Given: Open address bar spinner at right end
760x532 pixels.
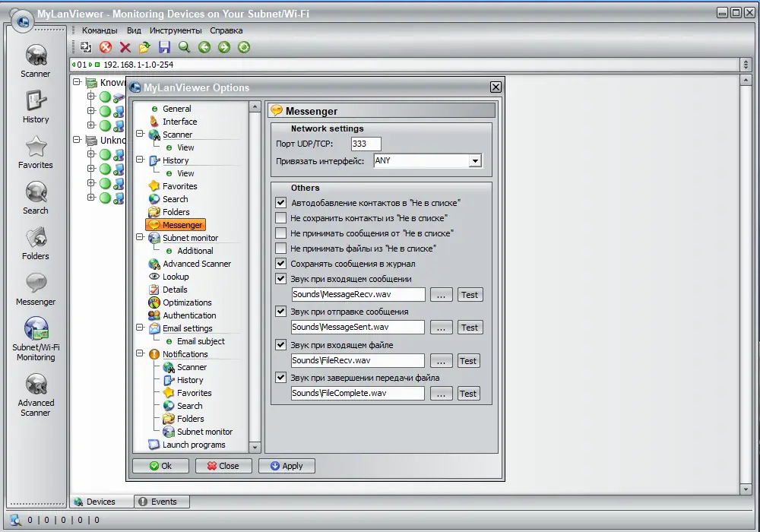Looking at the screenshot, I should point(746,65).
